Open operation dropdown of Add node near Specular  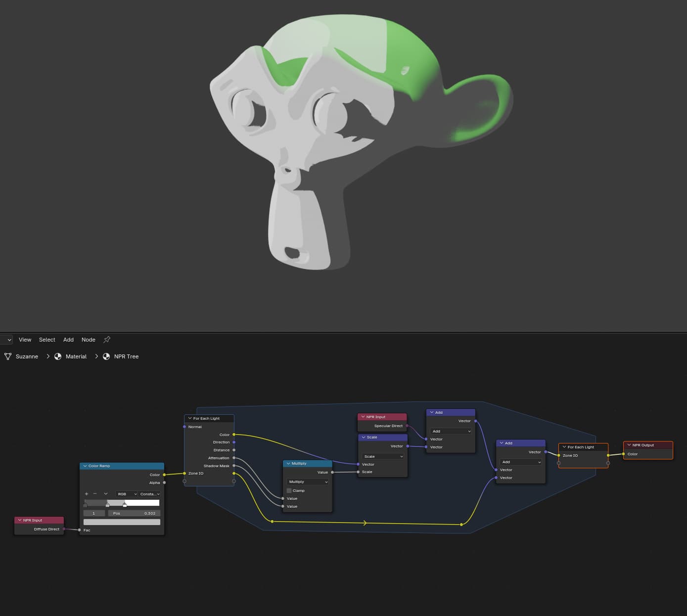tap(451, 431)
